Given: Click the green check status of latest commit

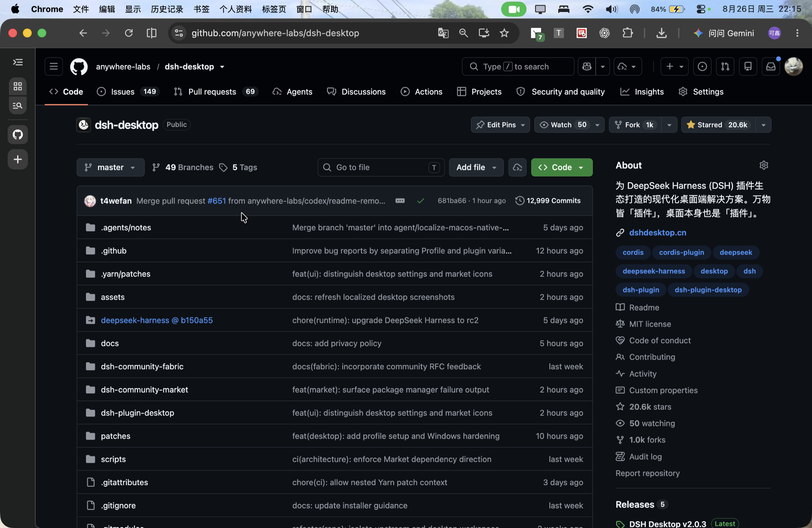Looking at the screenshot, I should pos(420,201).
